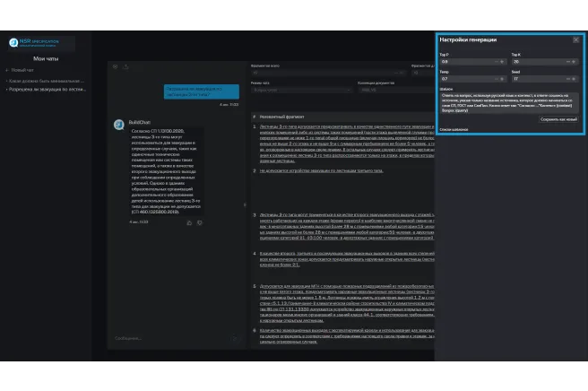Click the share icon above the chat
Image resolution: width=588 pixels, height=391 pixels.
[125, 65]
